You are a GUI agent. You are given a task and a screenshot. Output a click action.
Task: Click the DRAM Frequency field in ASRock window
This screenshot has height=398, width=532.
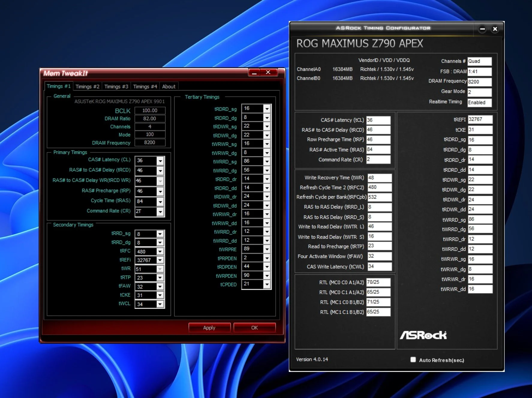[480, 82]
